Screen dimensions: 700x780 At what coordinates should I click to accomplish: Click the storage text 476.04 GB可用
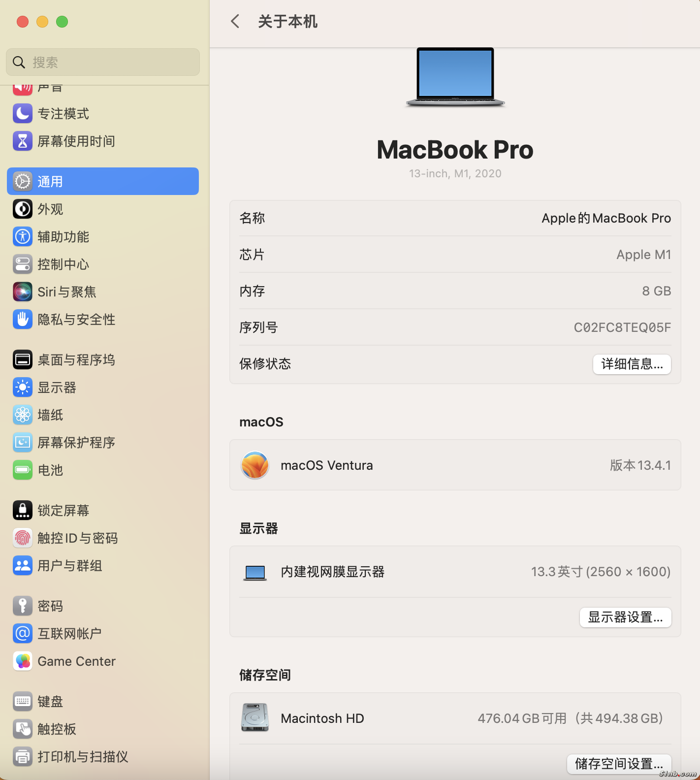[x=522, y=718]
